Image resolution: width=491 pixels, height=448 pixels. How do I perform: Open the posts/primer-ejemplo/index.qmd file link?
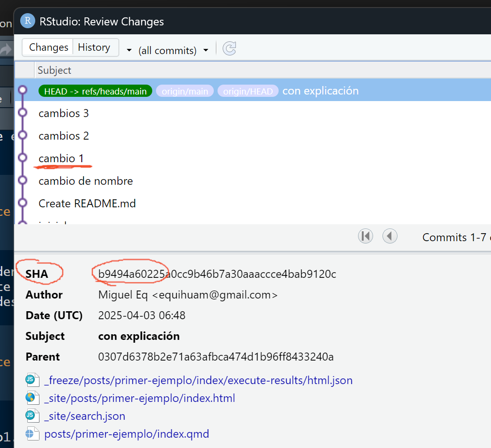click(126, 434)
